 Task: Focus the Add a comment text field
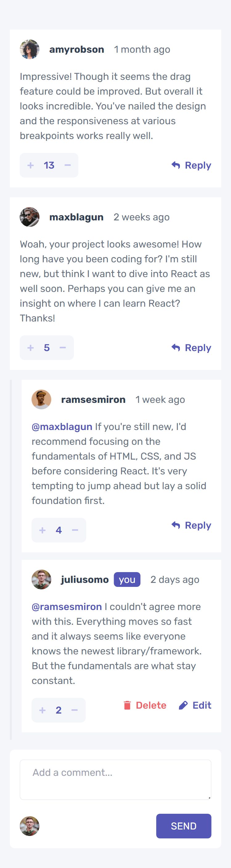point(115,779)
